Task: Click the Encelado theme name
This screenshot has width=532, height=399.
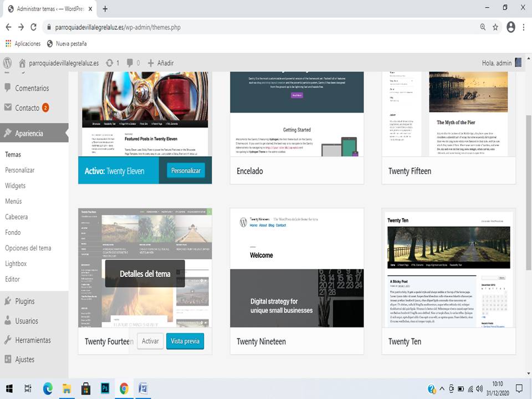Action: (250, 171)
